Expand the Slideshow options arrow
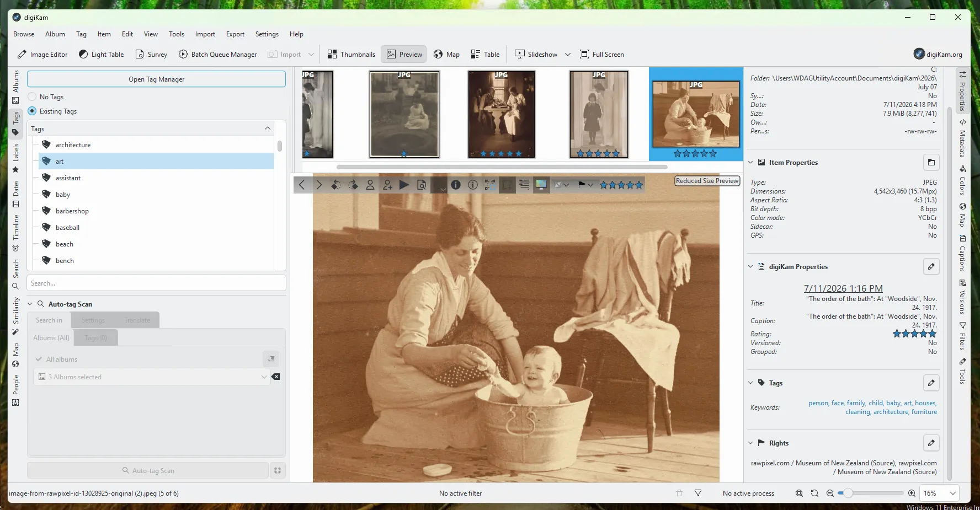 [568, 54]
